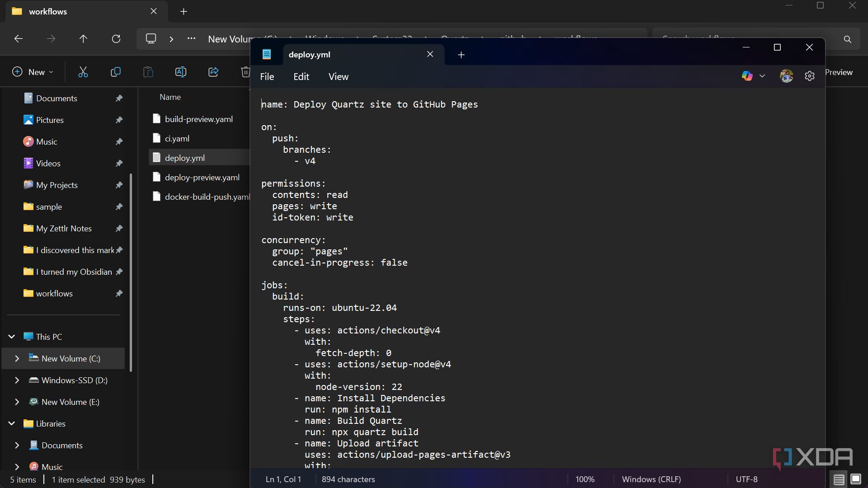Open Copilot in Notepad
868x488 pixels.
pos(748,75)
